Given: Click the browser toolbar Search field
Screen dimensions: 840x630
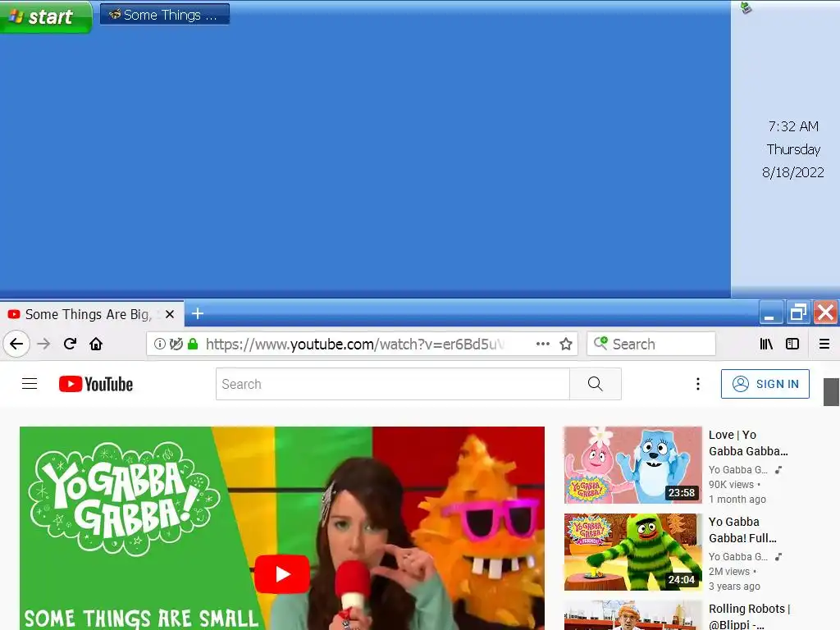Looking at the screenshot, I should click(x=651, y=344).
